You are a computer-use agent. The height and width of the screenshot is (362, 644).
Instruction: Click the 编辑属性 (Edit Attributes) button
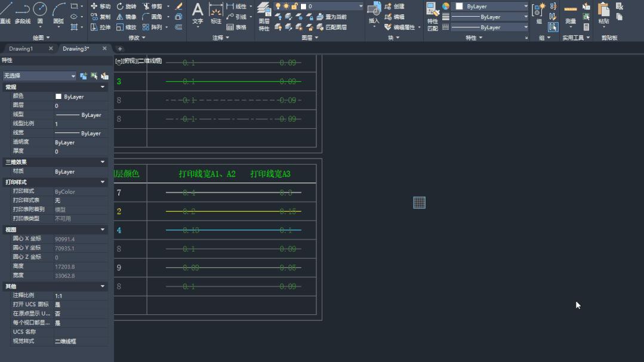[403, 27]
